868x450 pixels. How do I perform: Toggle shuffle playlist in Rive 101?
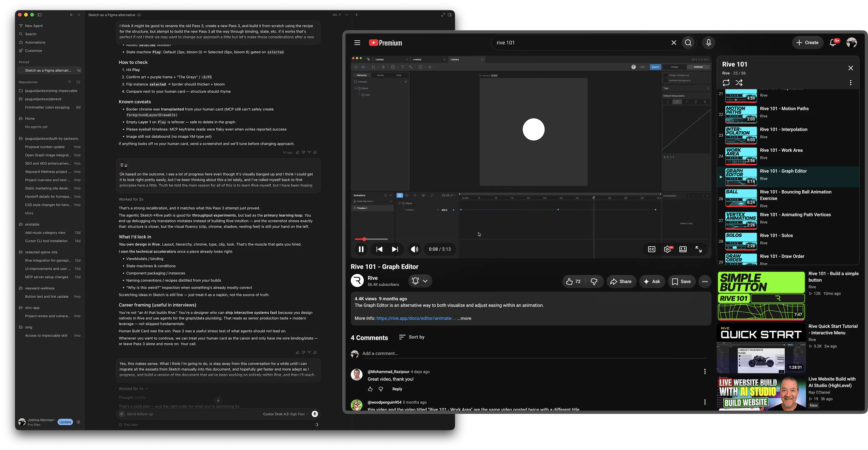tap(739, 82)
